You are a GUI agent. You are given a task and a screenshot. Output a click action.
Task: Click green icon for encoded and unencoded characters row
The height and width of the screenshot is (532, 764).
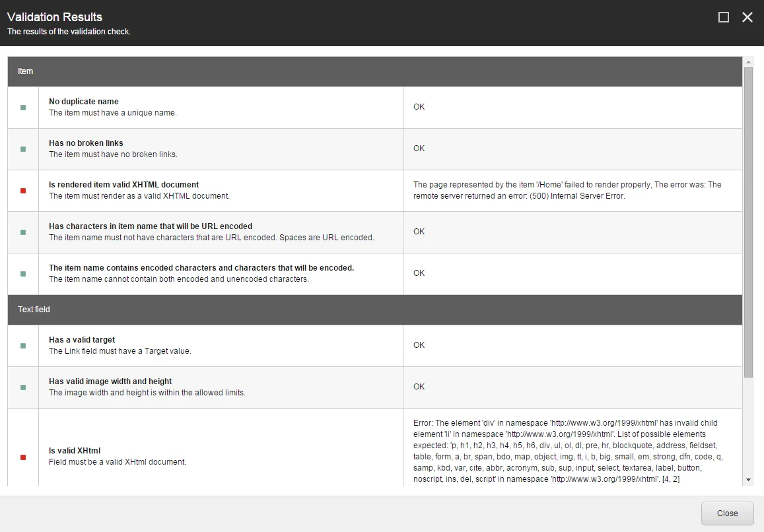pos(23,274)
